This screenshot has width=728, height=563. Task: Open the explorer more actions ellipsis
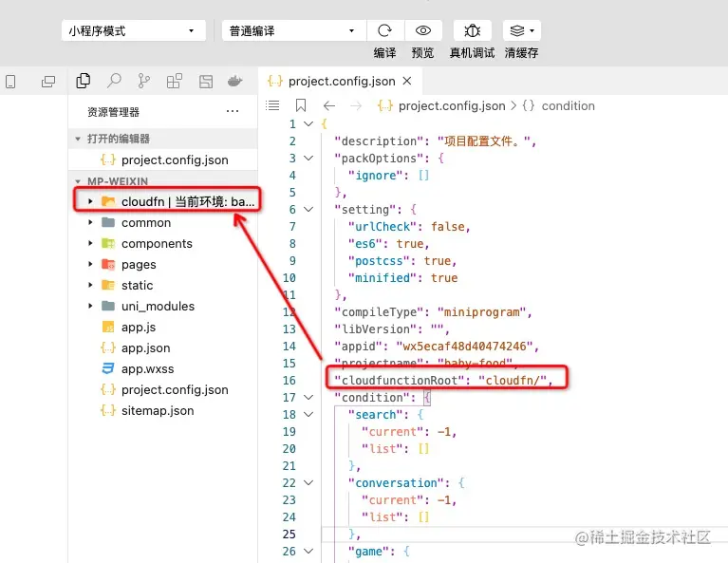point(233,111)
